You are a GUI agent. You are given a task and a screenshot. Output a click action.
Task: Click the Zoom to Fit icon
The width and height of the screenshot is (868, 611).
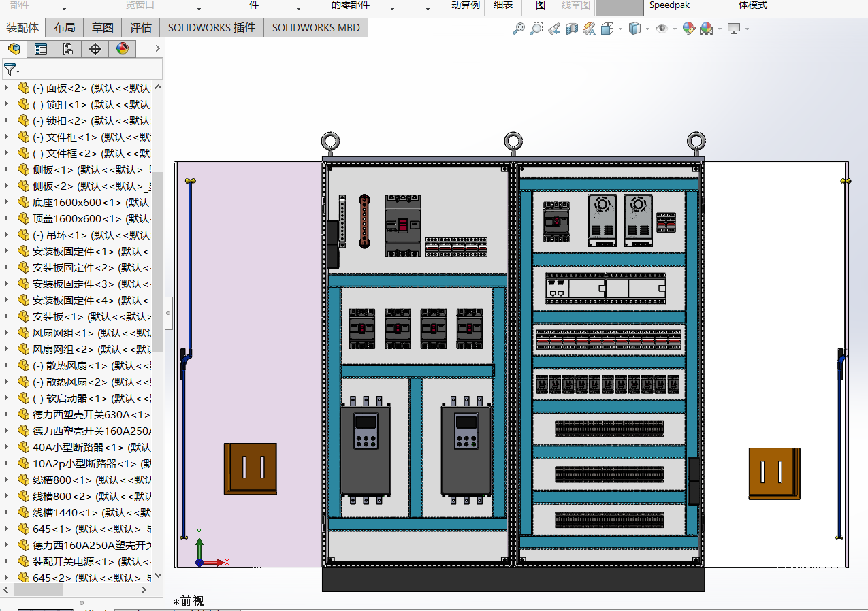(x=519, y=29)
